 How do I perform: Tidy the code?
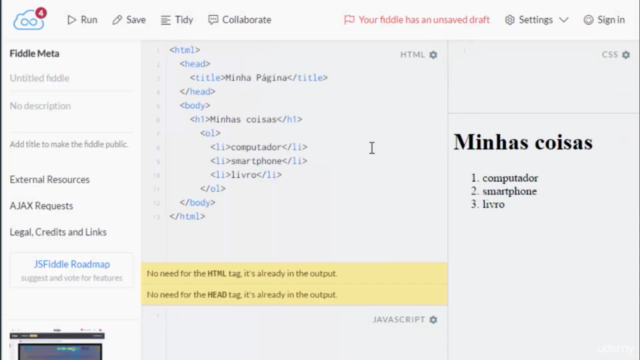(177, 20)
